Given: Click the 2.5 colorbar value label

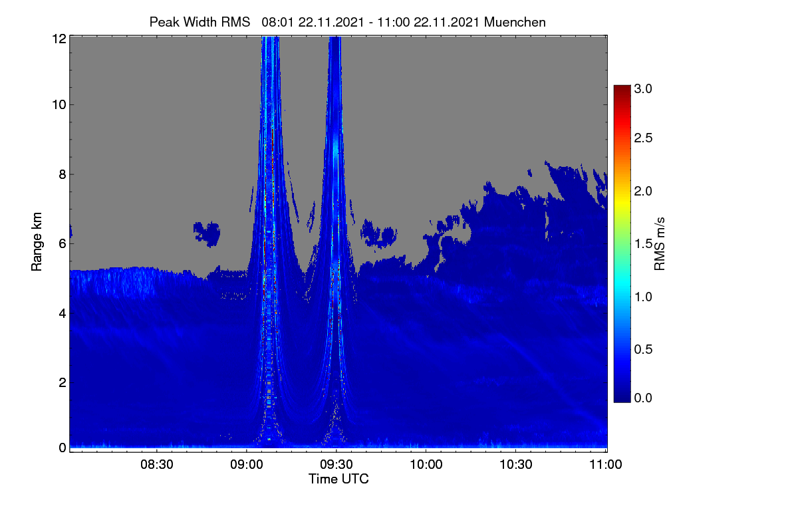Looking at the screenshot, I should 644,138.
